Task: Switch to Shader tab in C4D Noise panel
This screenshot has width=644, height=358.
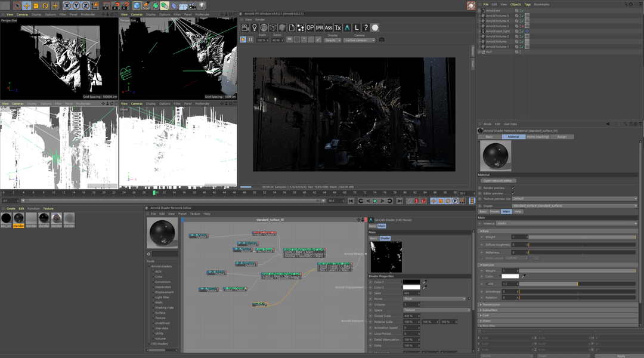Action: point(385,239)
